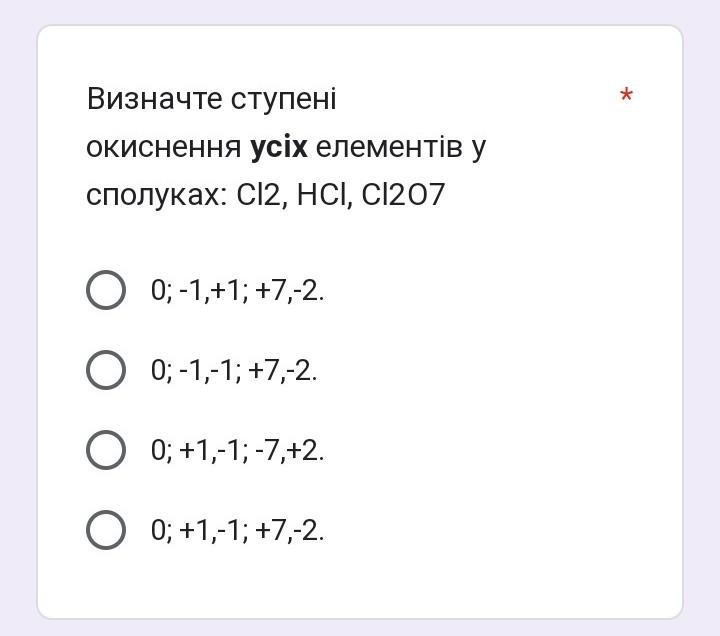Click the answer text '0; -1,+1; +7,-2.'
The width and height of the screenshot is (720, 636).
tap(237, 291)
